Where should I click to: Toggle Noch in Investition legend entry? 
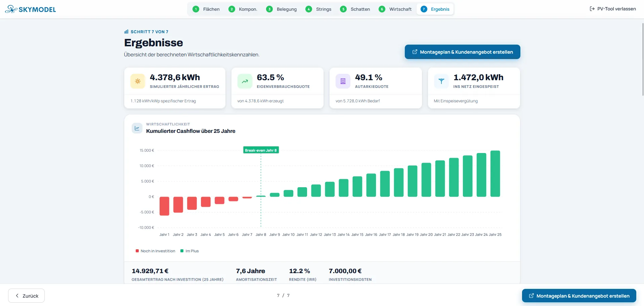click(155, 251)
